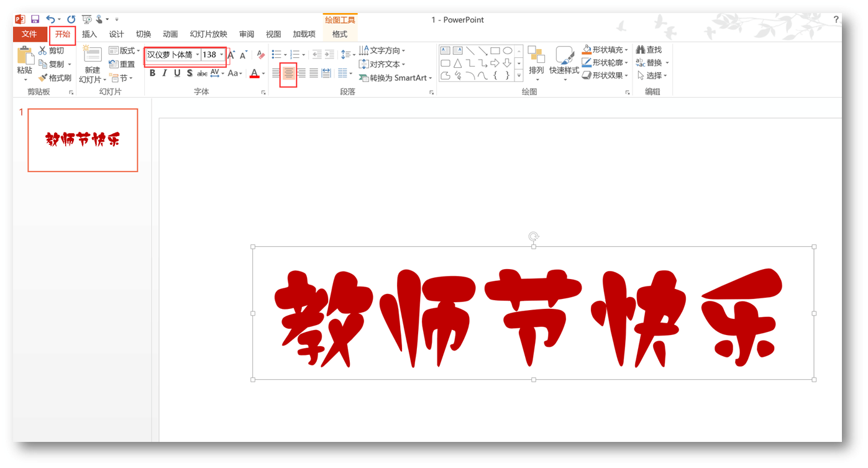The image size is (868, 468).
Task: Click the 形状轮廓 (Shape Outline) icon
Action: click(586, 62)
